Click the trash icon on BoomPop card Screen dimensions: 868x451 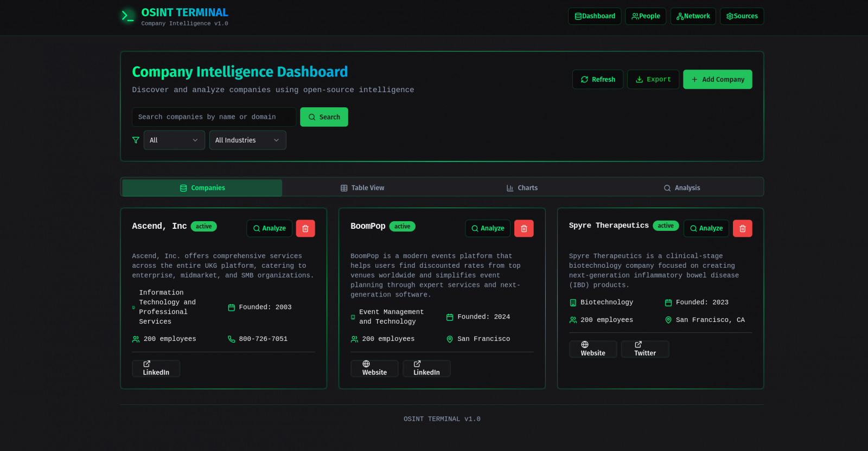(x=524, y=229)
